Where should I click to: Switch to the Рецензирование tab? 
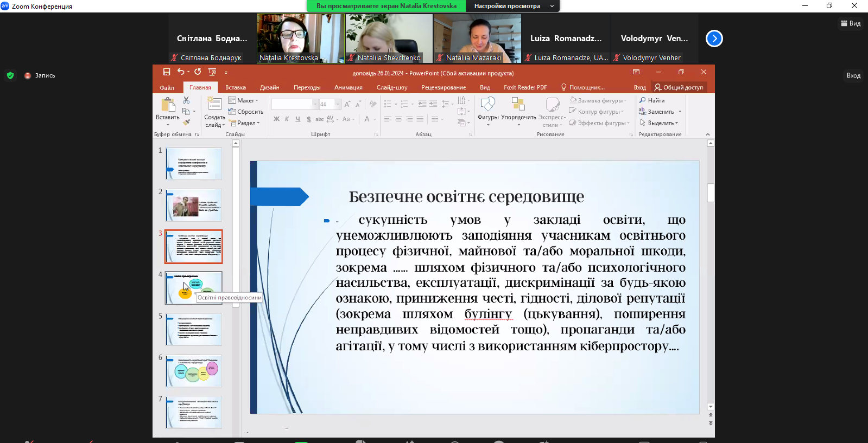pyautogui.click(x=443, y=87)
